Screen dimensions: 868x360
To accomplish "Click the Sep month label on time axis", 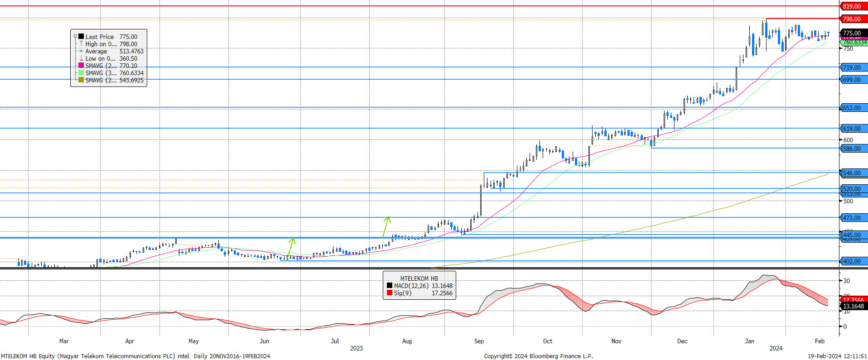I will (x=479, y=341).
